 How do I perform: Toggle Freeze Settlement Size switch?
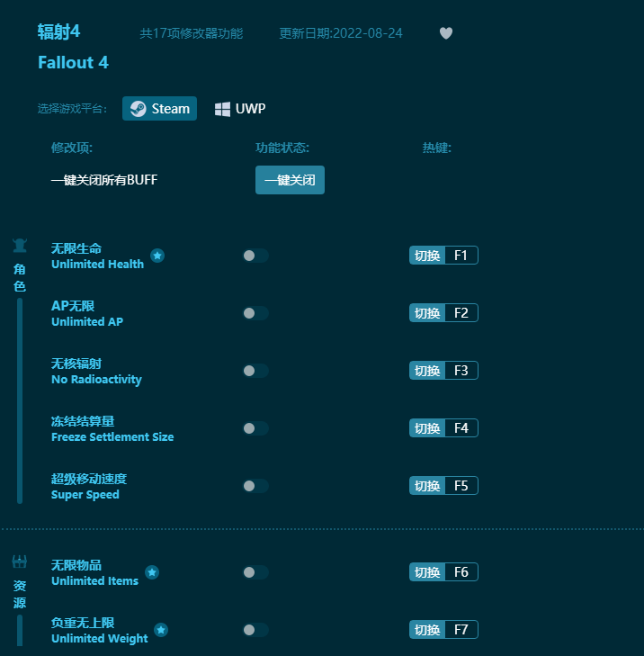click(255, 428)
